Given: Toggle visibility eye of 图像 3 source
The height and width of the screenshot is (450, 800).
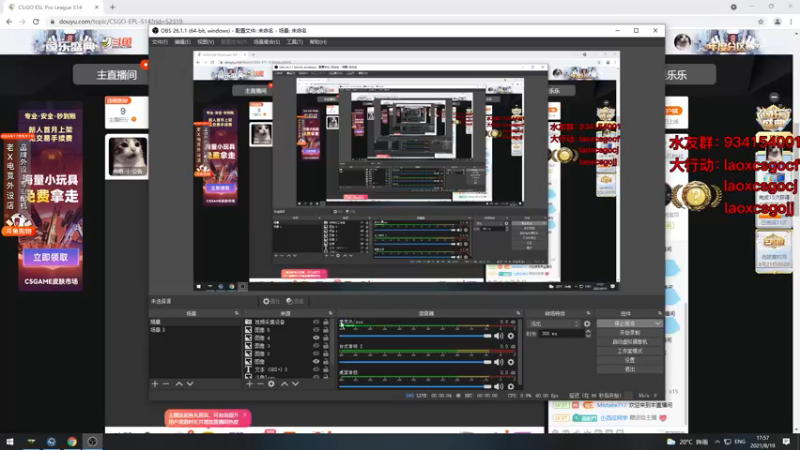Looking at the screenshot, I should click(316, 345).
